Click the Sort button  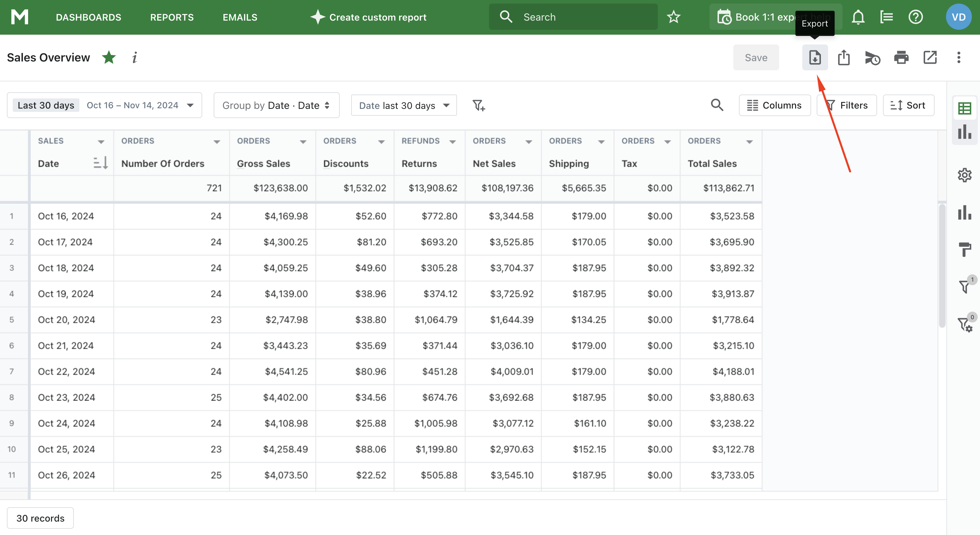[908, 105]
